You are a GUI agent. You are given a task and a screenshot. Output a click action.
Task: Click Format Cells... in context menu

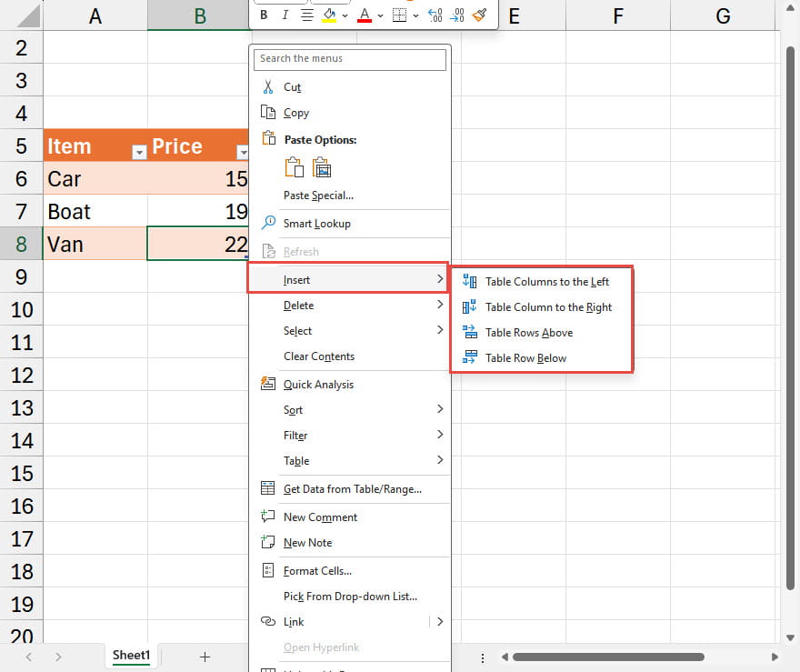pyautogui.click(x=317, y=571)
